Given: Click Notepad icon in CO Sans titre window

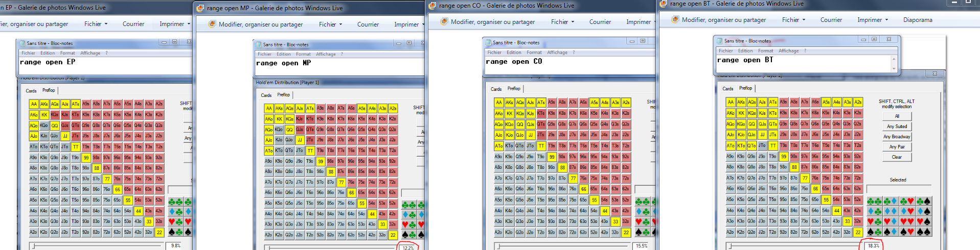Looking at the screenshot, I should coord(488,42).
